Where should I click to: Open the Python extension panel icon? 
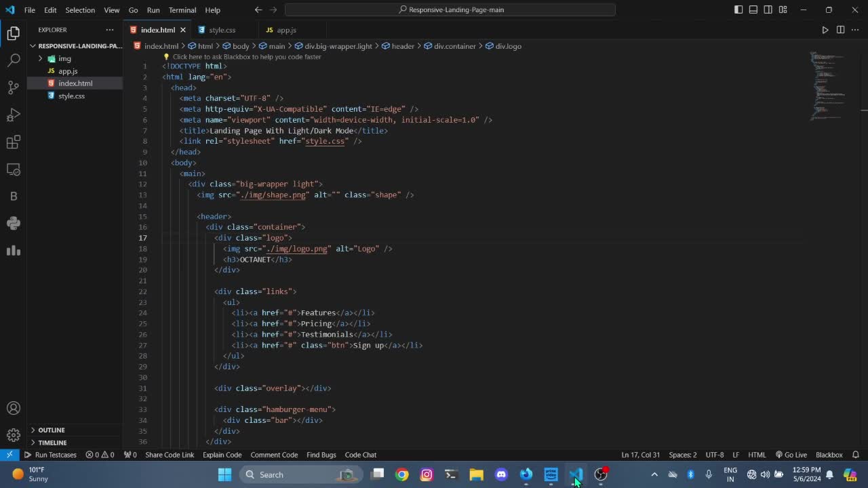pos(14,223)
